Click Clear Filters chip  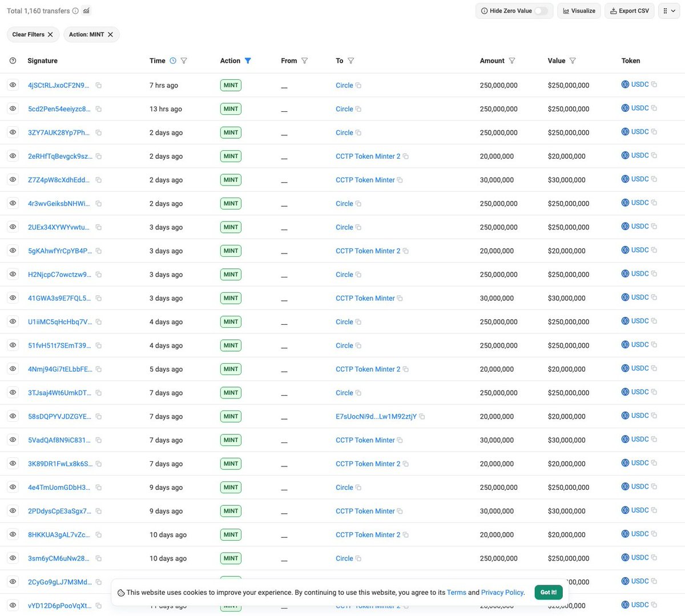tap(33, 35)
